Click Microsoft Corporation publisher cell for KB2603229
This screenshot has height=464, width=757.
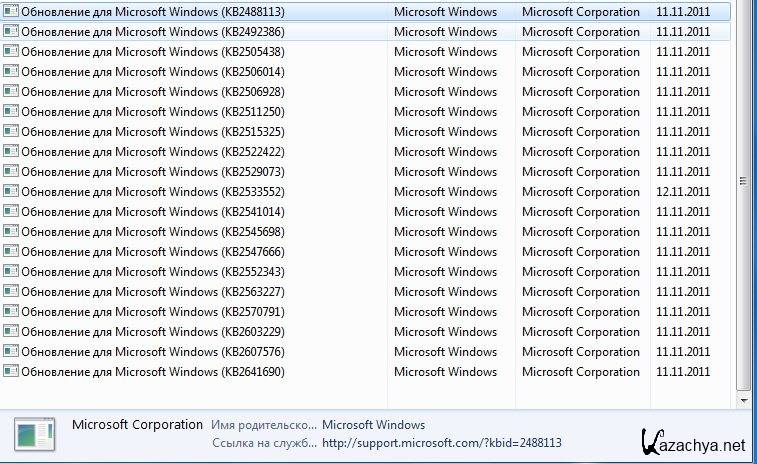coord(581,332)
